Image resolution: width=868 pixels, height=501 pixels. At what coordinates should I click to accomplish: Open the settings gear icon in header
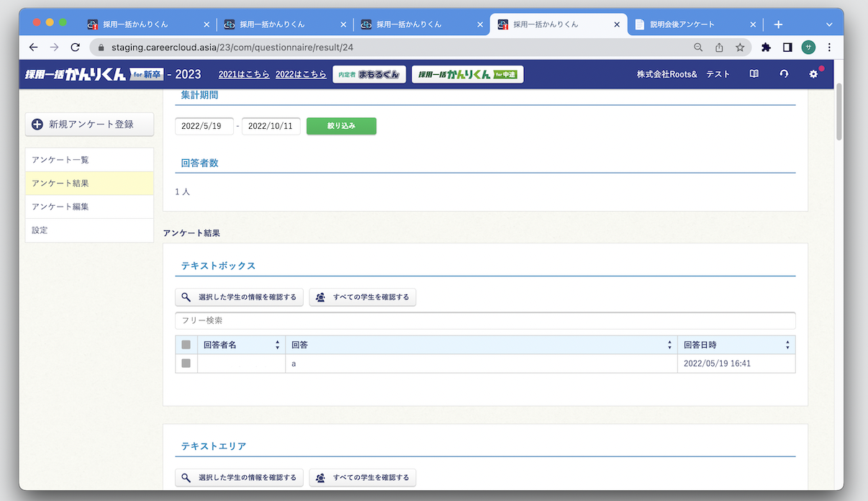click(x=813, y=74)
